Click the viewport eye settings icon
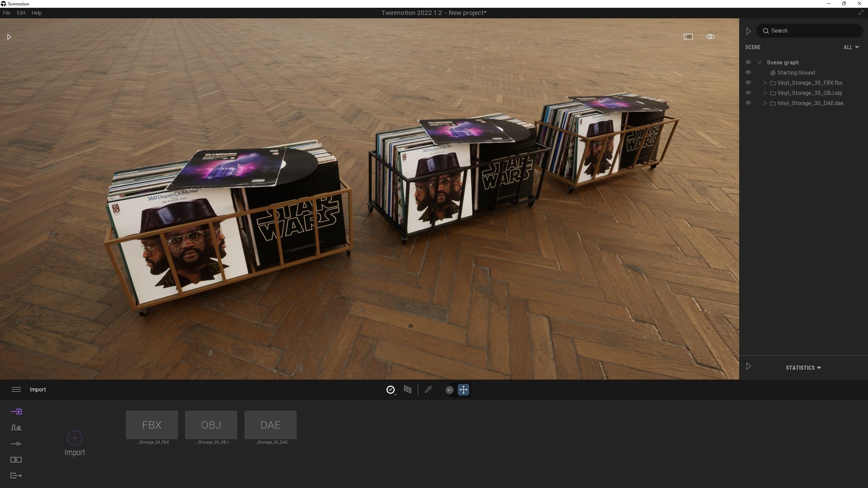 (x=710, y=37)
